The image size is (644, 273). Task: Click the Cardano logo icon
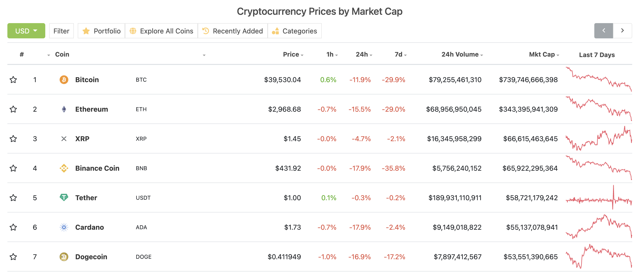[64, 227]
